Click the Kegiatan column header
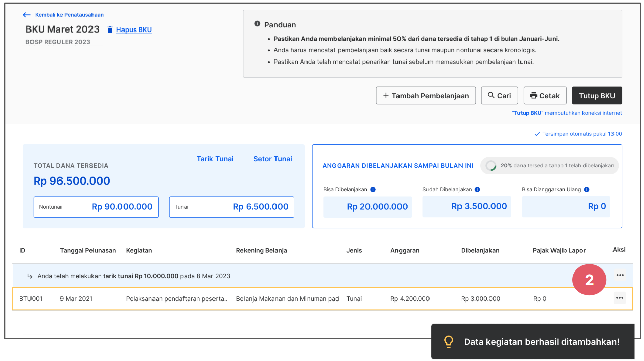Image resolution: width=644 pixels, height=361 pixels. point(139,250)
